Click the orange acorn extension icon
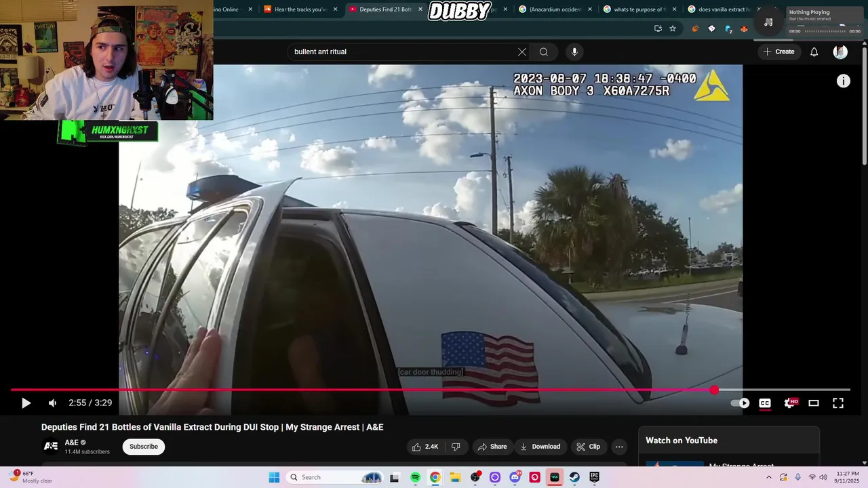The width and height of the screenshot is (868, 488). coord(695,28)
